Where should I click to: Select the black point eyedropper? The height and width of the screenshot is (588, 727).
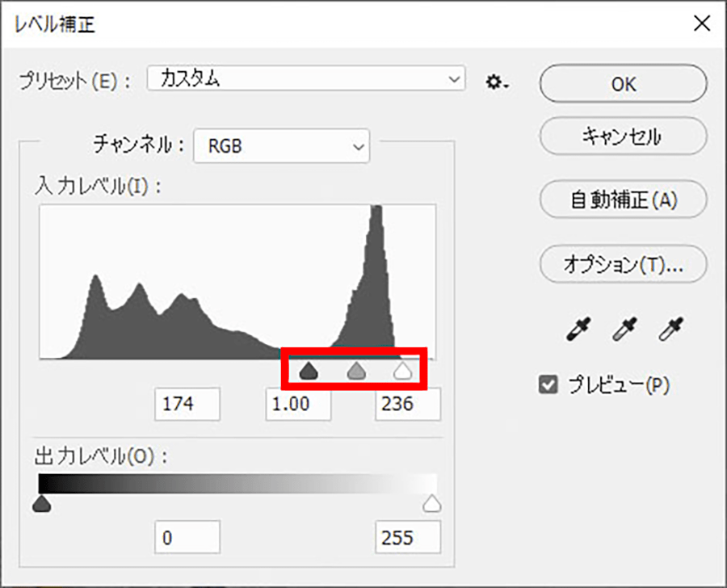click(578, 330)
